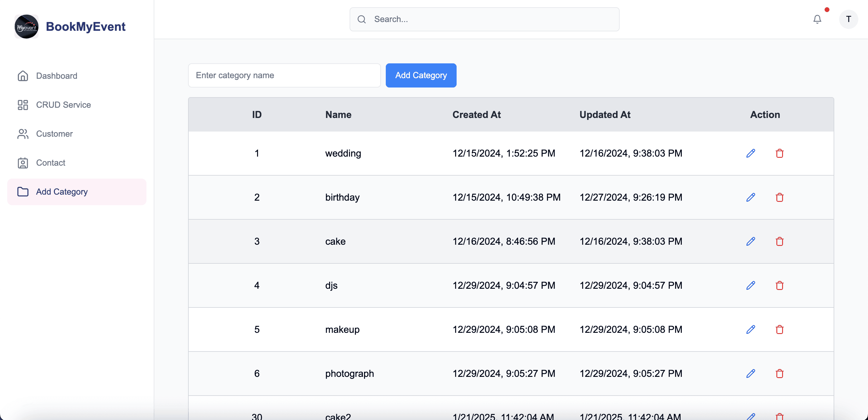868x420 pixels.
Task: Click the edit pencil for wedding category
Action: click(x=750, y=153)
